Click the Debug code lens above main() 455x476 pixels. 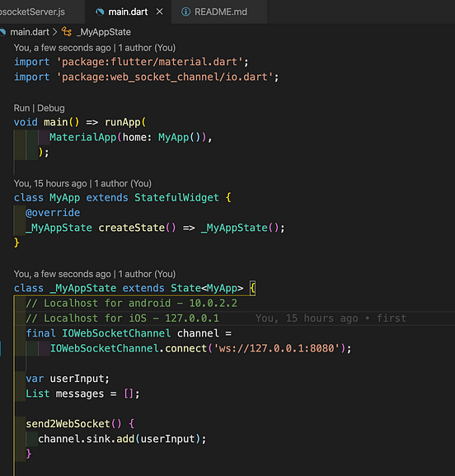(x=51, y=108)
